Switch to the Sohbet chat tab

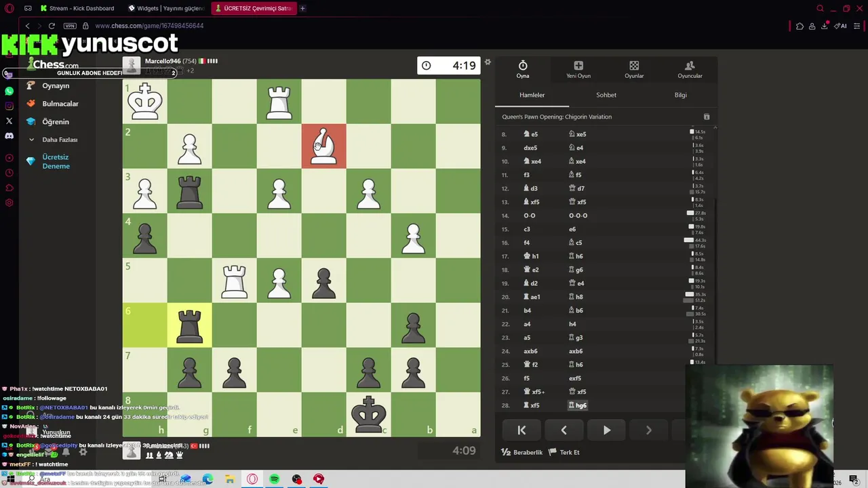pos(606,95)
